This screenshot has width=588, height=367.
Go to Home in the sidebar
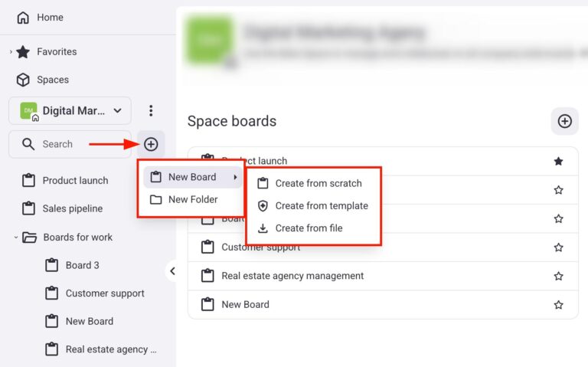click(40, 18)
